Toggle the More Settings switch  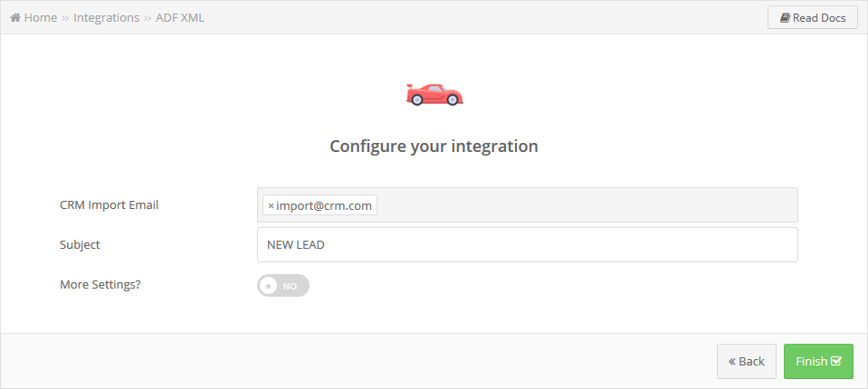click(283, 286)
